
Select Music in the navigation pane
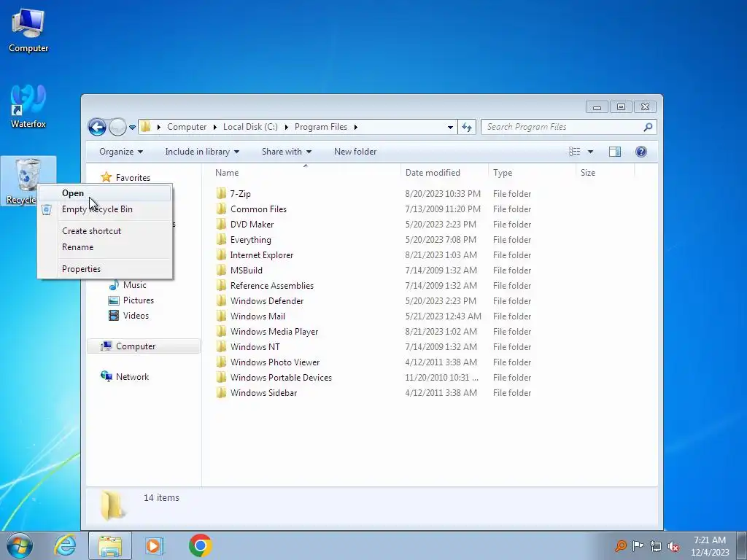[127, 285]
